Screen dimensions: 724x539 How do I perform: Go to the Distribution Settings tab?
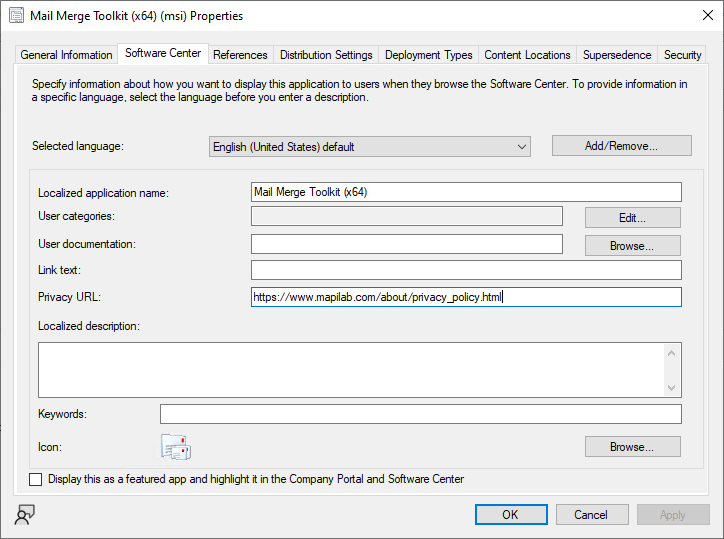326,55
